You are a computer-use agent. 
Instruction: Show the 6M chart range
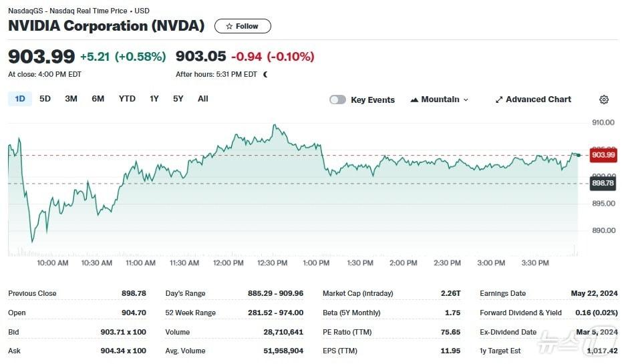click(98, 99)
